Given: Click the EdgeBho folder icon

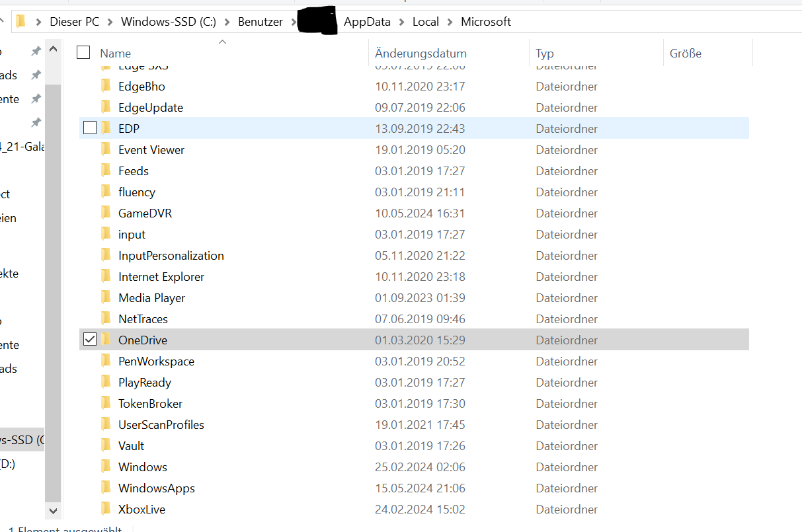Looking at the screenshot, I should point(106,86).
